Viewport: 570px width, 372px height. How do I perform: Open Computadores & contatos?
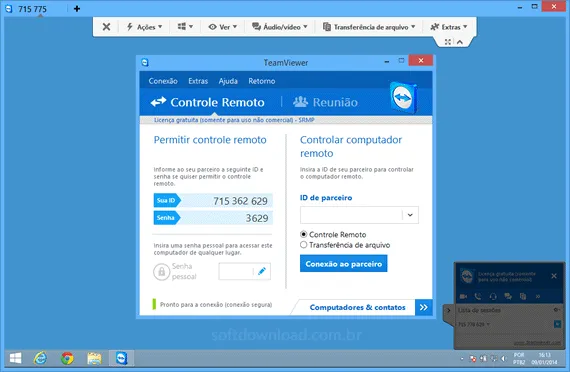coord(357,307)
